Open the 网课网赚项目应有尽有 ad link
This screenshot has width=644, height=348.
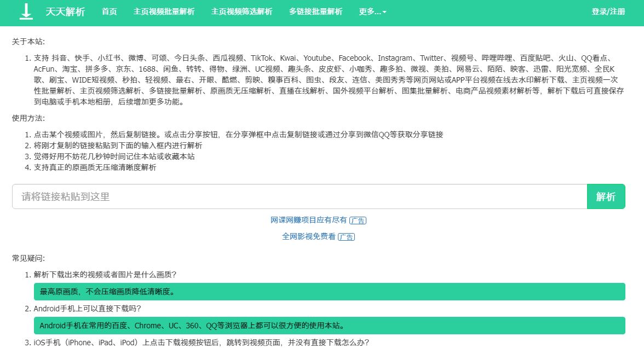coord(309,220)
